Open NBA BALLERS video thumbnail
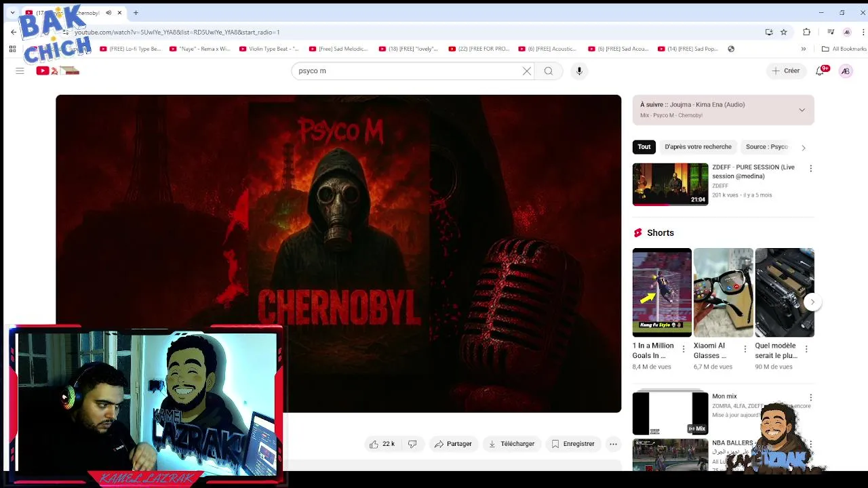The image size is (868, 488). point(670,455)
